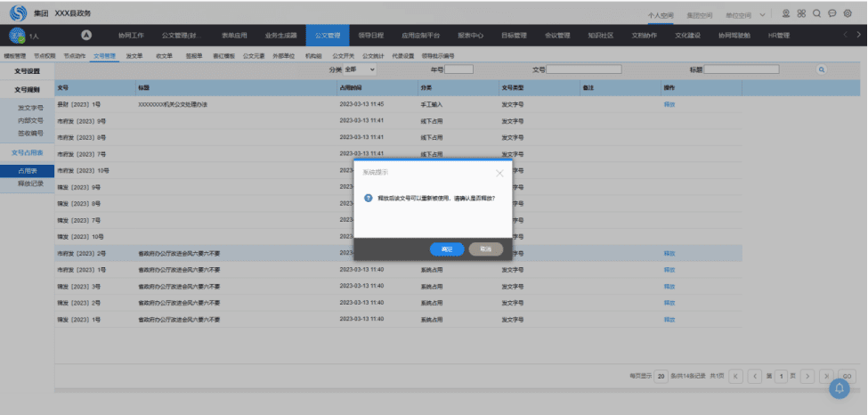Select 签收编号 in left sidebar
The width and height of the screenshot is (868, 415).
30,133
